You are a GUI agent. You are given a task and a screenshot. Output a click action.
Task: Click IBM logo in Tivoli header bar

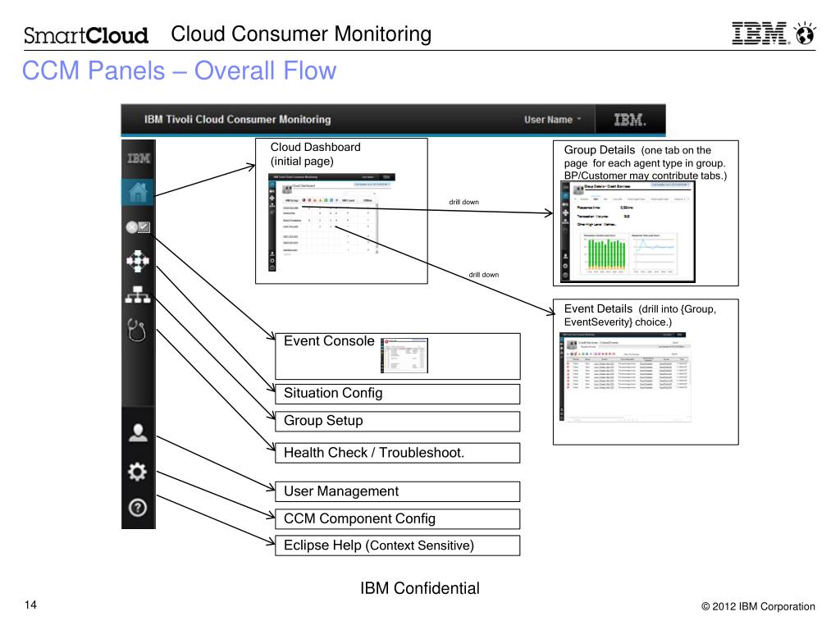[x=630, y=120]
